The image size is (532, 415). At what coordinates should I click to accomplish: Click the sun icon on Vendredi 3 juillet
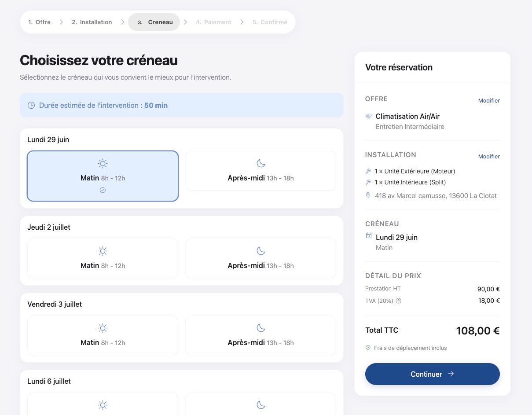click(x=103, y=328)
